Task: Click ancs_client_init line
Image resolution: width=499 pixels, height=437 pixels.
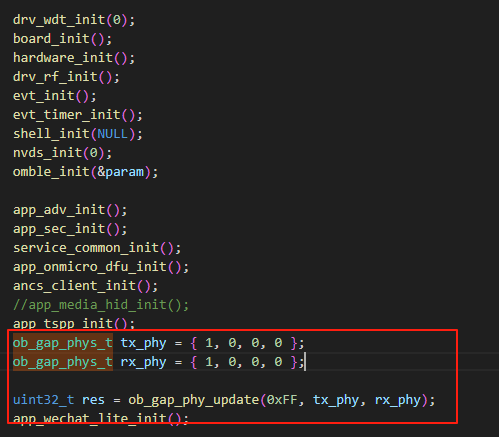Action: click(x=85, y=286)
